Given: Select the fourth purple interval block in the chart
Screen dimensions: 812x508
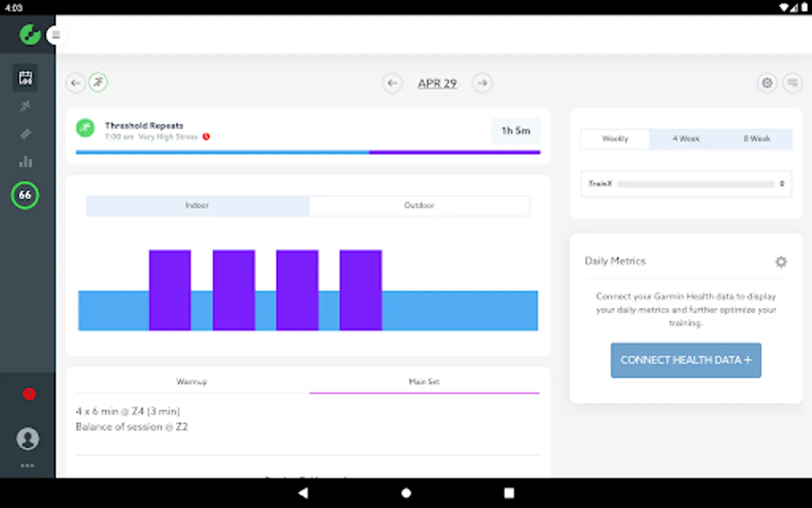Looking at the screenshot, I should click(361, 290).
